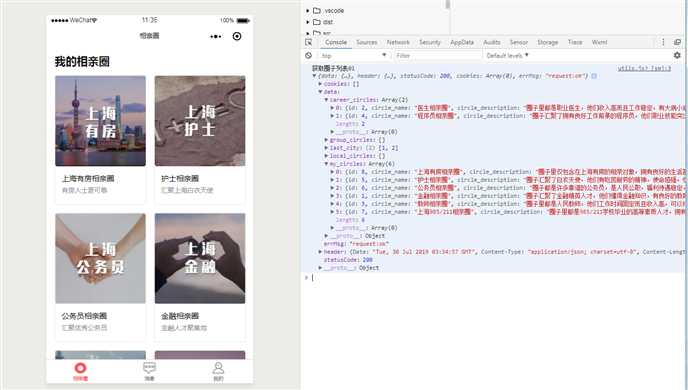Open the Default levels dropdown
Image resolution: width=688 pixels, height=390 pixels.
[508, 55]
